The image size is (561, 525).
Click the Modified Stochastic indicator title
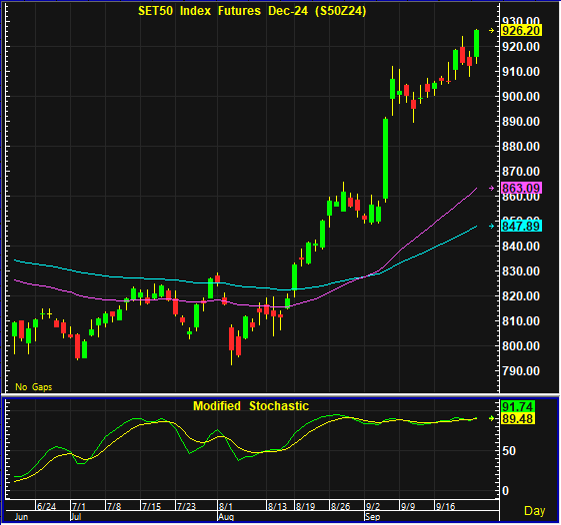[x=251, y=406]
